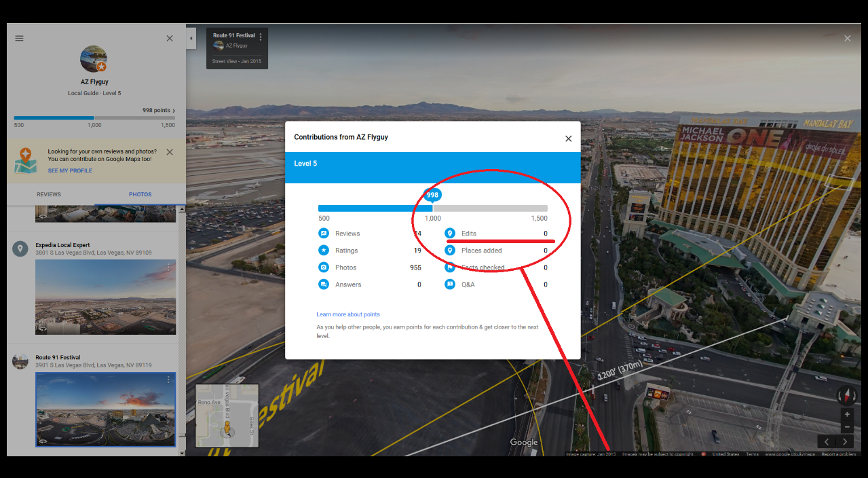868x478 pixels.
Task: Close the AZ Flyguy profile sidebar
Action: [170, 38]
